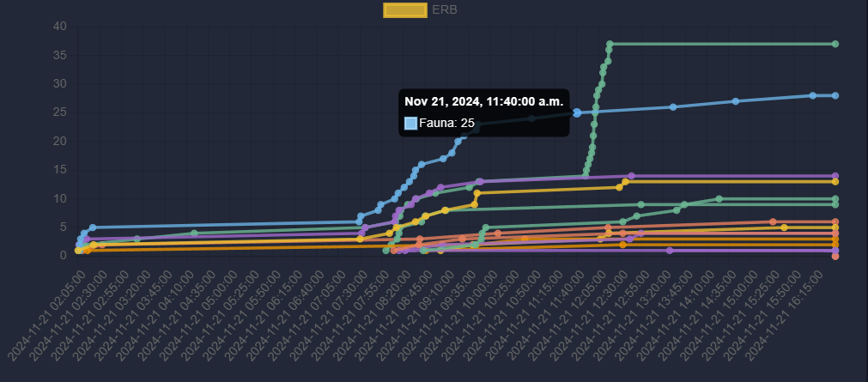Viewport: 868px width, 382px height.
Task: Select the blue Fauna data point at 26
Action: tap(673, 106)
